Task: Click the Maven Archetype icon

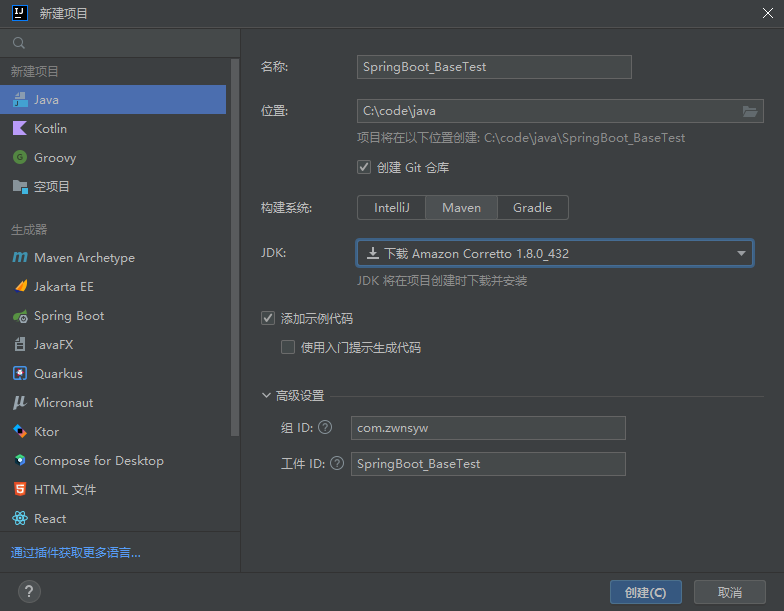Action: pyautogui.click(x=20, y=258)
